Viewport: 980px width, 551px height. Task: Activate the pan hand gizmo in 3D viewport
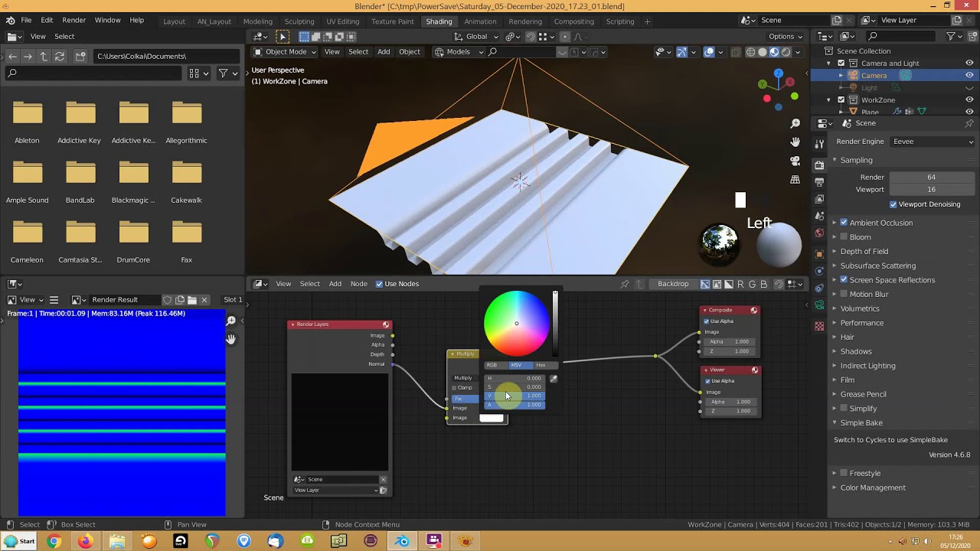[795, 142]
